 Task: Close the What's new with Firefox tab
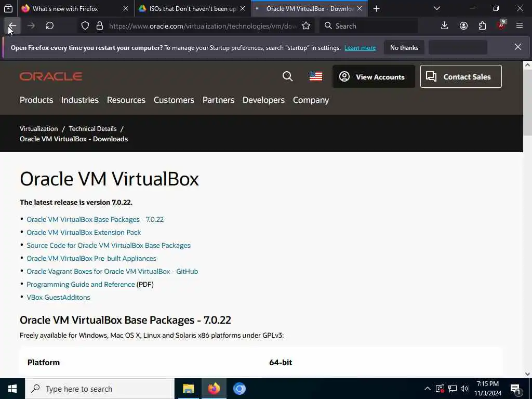(126, 8)
